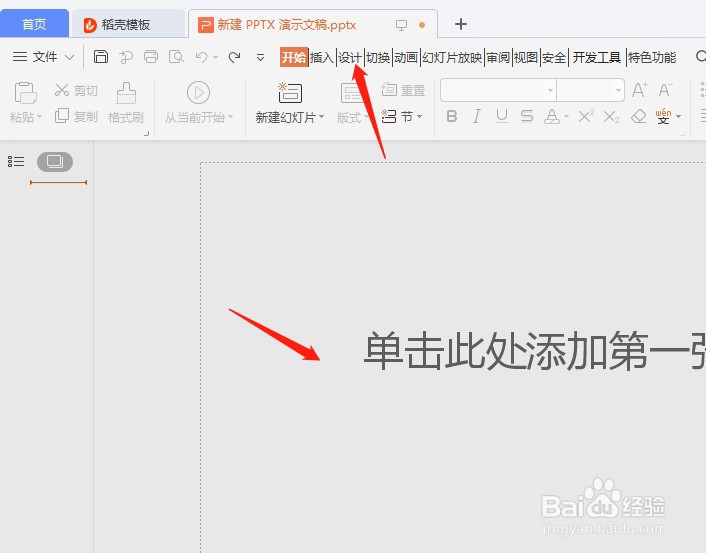Decrease font size with A- icon

pyautogui.click(x=665, y=90)
